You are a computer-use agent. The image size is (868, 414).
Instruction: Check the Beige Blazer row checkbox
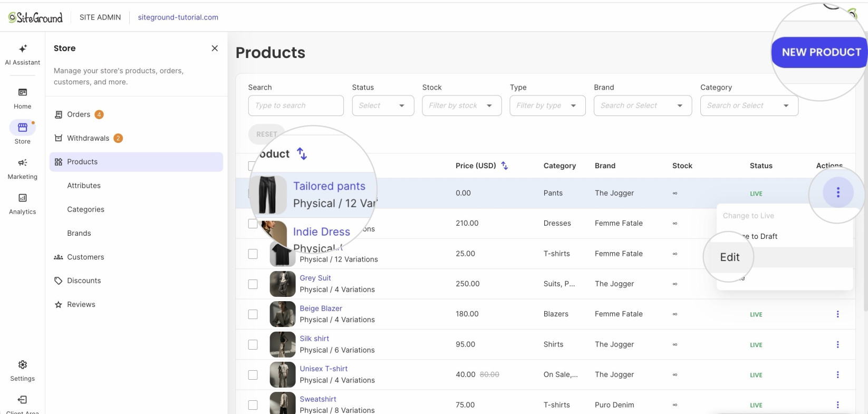click(x=253, y=314)
